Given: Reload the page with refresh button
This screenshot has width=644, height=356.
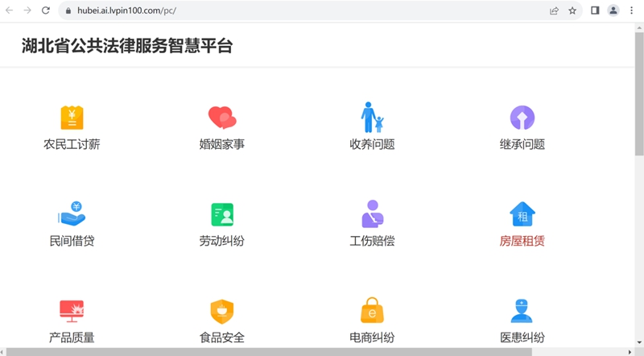Looking at the screenshot, I should [45, 10].
